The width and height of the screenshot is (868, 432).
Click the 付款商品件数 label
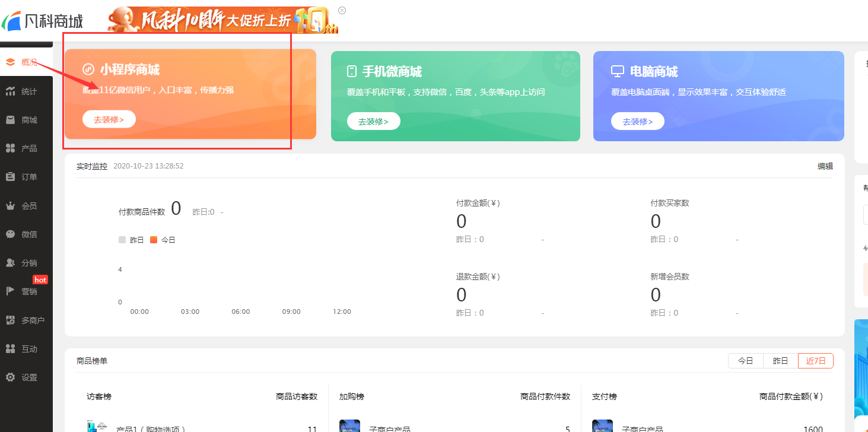pos(142,212)
